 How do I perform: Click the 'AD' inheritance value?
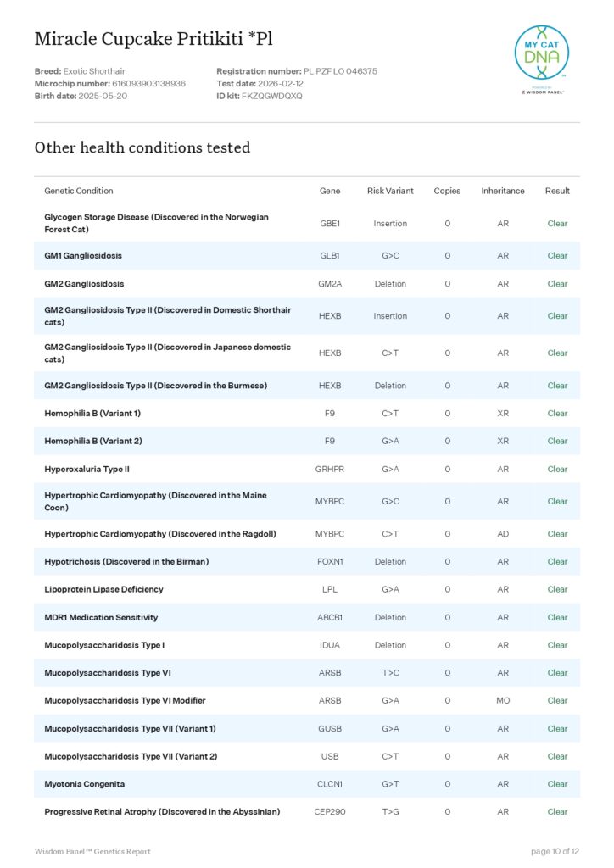[x=503, y=534]
